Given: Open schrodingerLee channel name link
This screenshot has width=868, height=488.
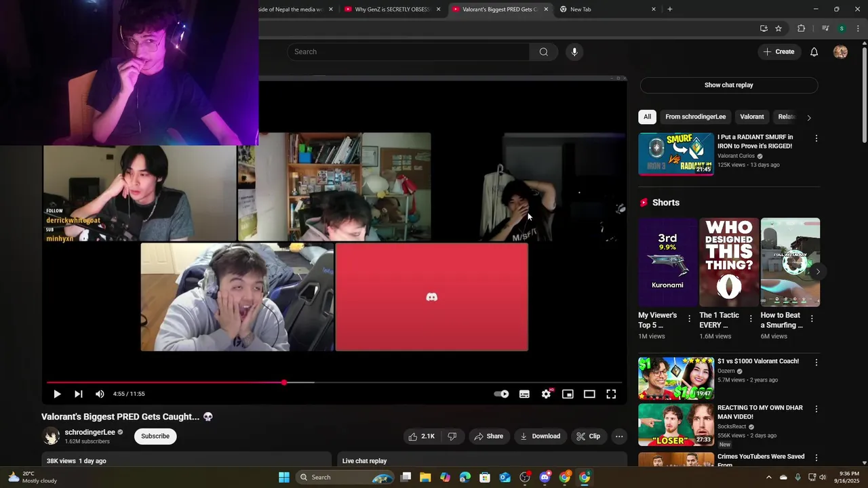Looking at the screenshot, I should [x=90, y=432].
